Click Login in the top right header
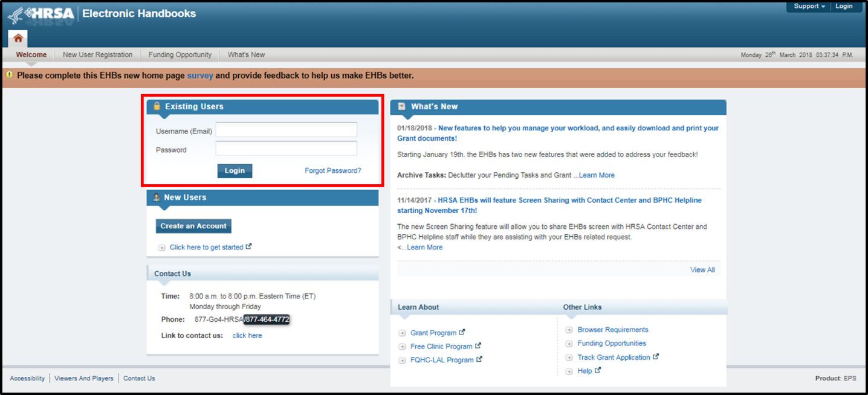Viewport: 868px width, 395px height. click(844, 6)
